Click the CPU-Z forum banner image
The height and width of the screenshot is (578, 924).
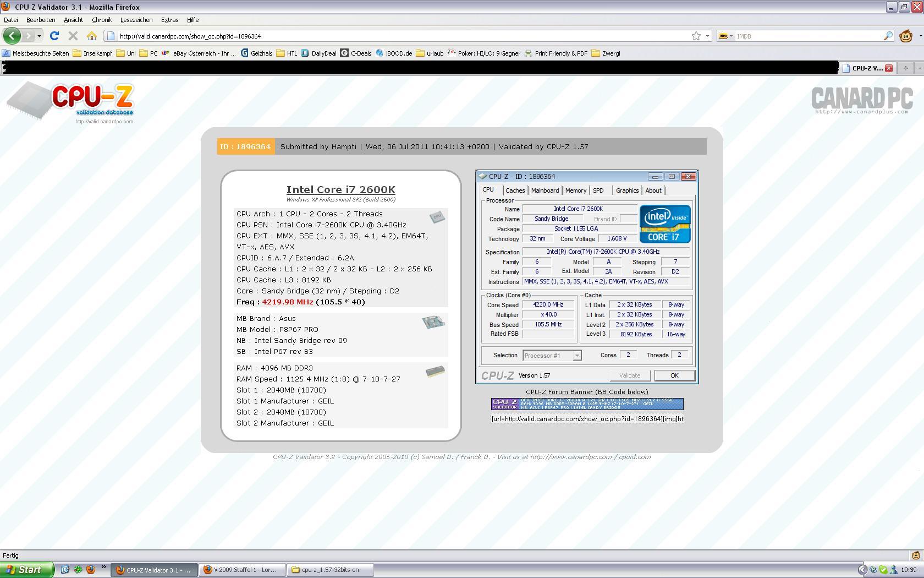(587, 404)
